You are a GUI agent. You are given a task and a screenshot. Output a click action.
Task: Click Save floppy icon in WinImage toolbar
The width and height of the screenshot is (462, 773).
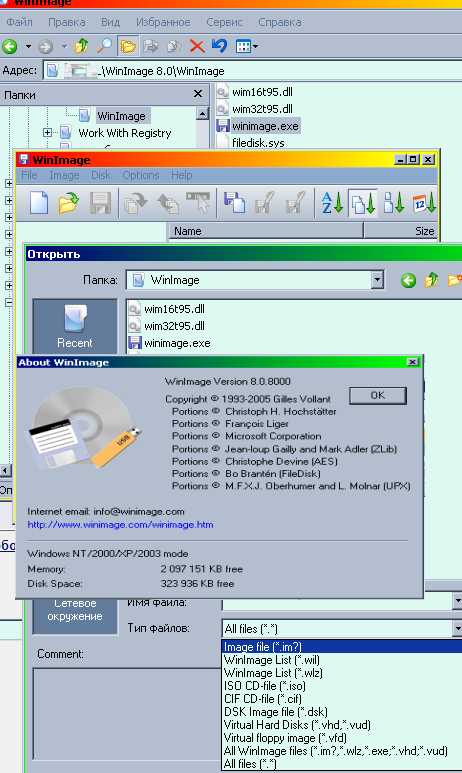(x=100, y=203)
